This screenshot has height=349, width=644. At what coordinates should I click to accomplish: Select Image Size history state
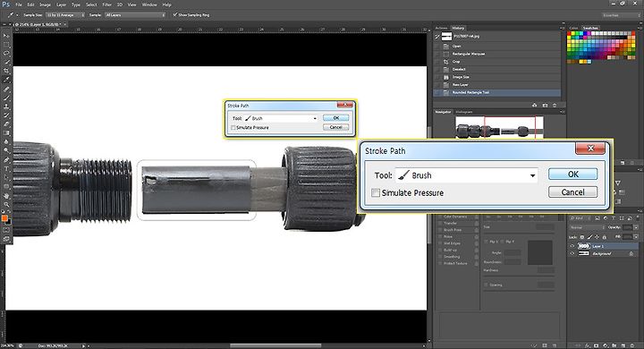497,77
